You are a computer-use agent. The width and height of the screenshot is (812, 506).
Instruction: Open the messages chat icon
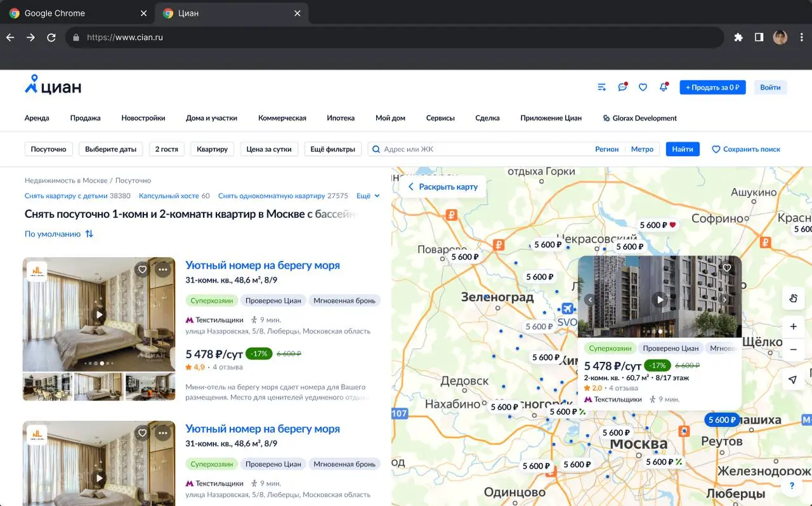622,88
